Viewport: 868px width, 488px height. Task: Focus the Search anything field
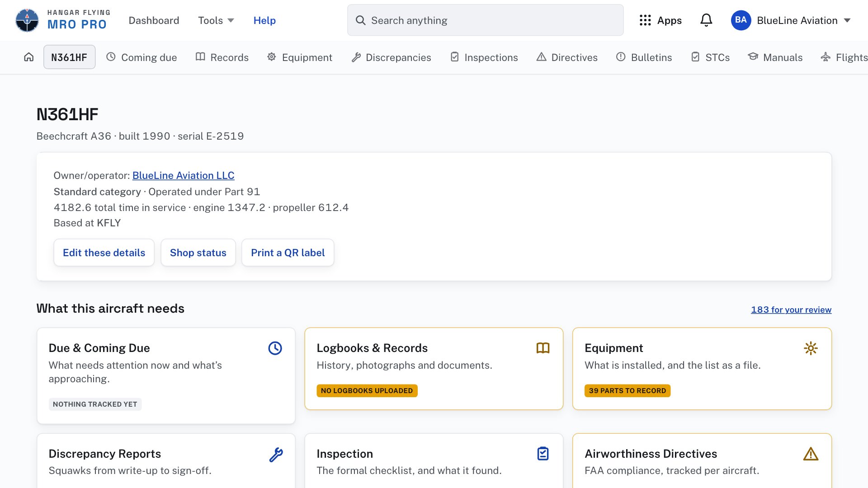[x=485, y=20]
